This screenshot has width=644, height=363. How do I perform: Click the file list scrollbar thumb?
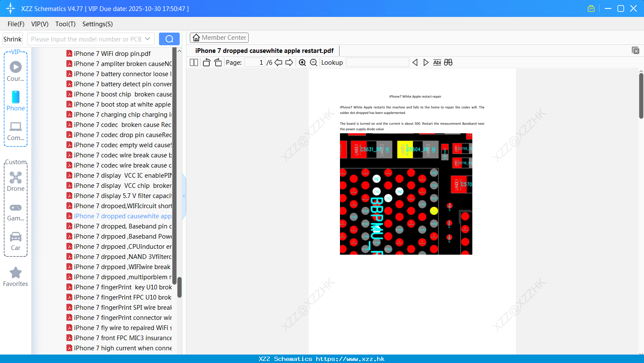pos(179,287)
